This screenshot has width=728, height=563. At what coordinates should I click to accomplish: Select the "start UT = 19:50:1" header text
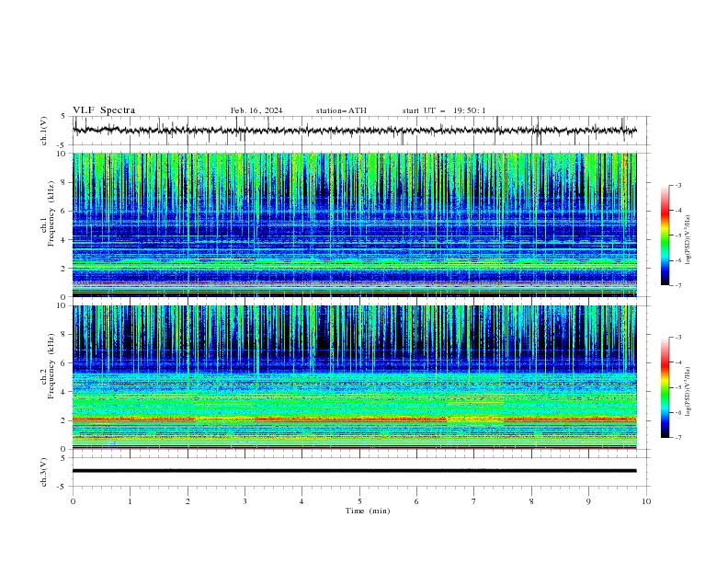pyautogui.click(x=444, y=110)
